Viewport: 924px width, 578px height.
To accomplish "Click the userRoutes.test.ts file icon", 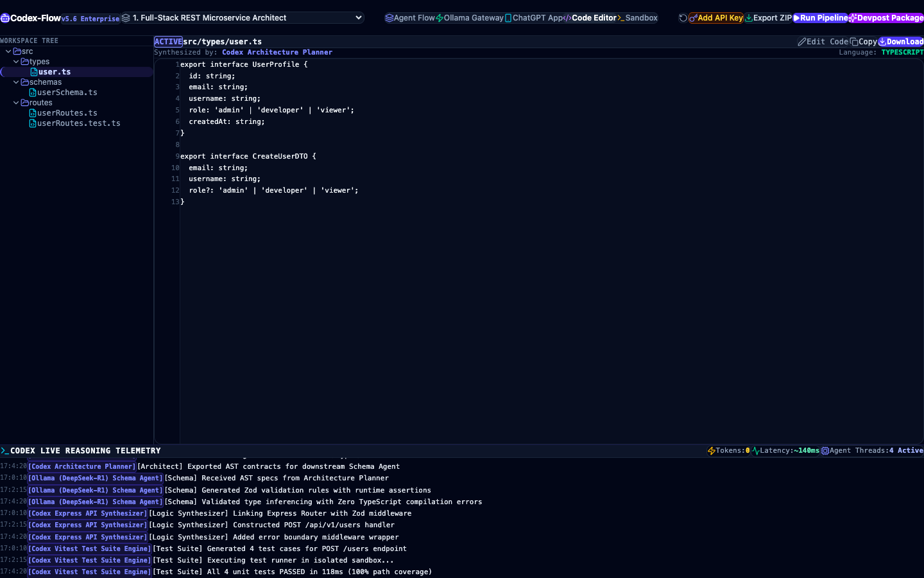I will pos(33,123).
